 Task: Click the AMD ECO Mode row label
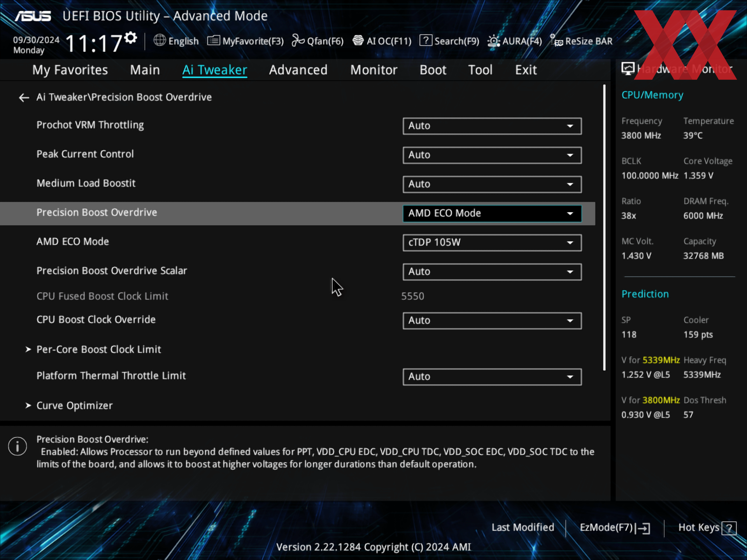click(73, 241)
